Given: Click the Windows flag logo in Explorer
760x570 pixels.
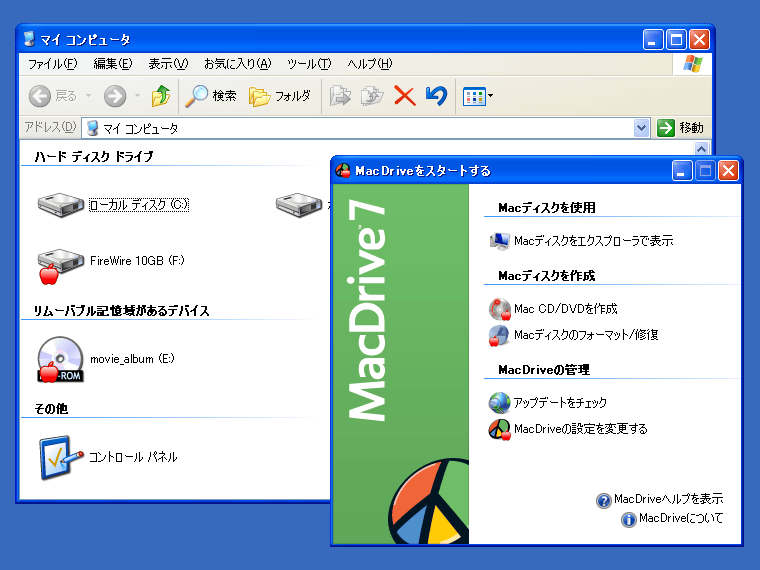Looking at the screenshot, I should click(693, 64).
